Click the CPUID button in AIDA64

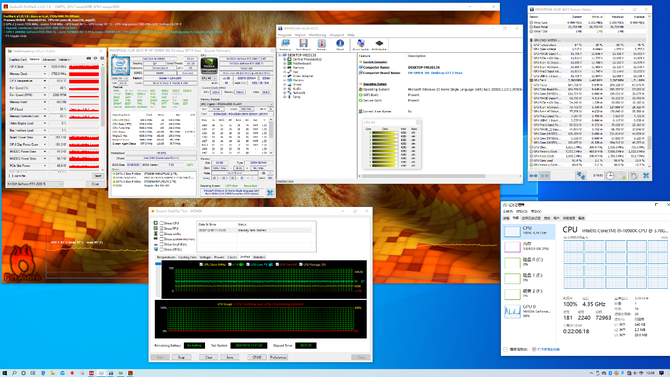(256, 357)
